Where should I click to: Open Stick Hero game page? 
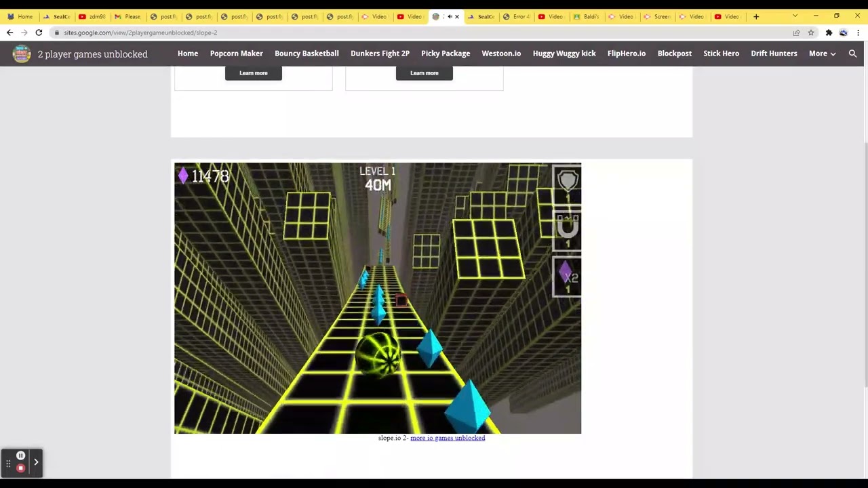(x=721, y=54)
